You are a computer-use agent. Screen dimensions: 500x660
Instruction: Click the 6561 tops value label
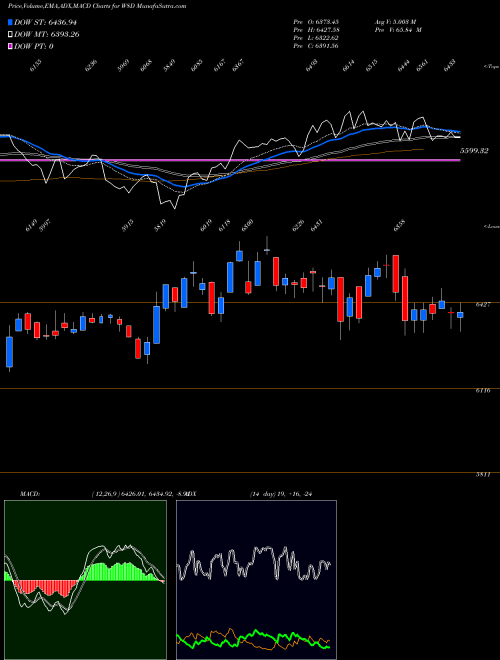(423, 66)
